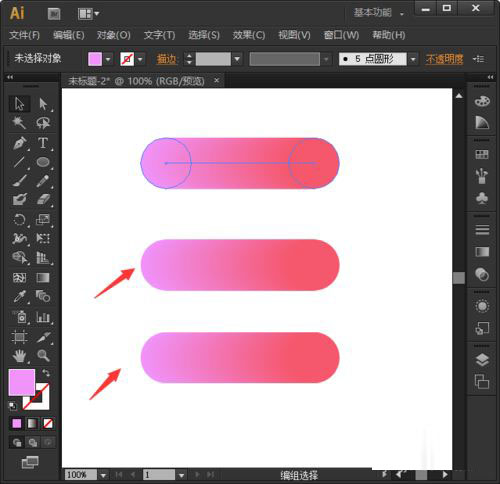The image size is (500, 484).
Task: Select the Artboard tool
Action: click(x=20, y=337)
